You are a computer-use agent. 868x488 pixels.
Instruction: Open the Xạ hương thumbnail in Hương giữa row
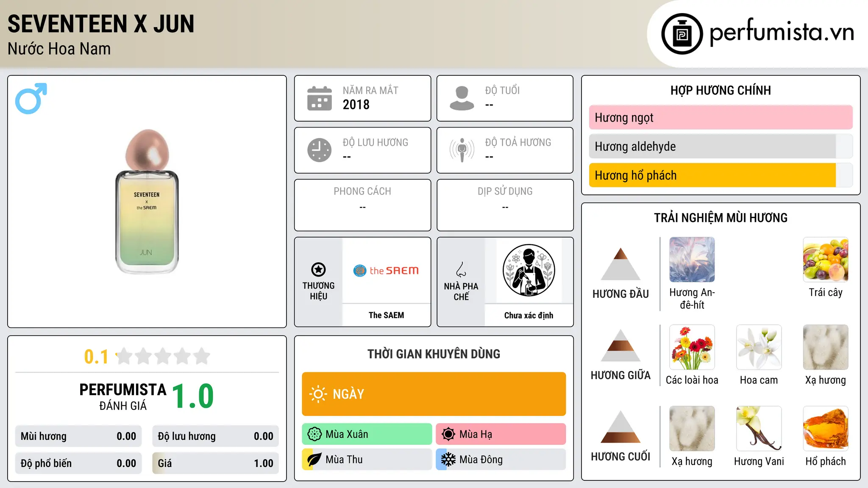click(826, 347)
